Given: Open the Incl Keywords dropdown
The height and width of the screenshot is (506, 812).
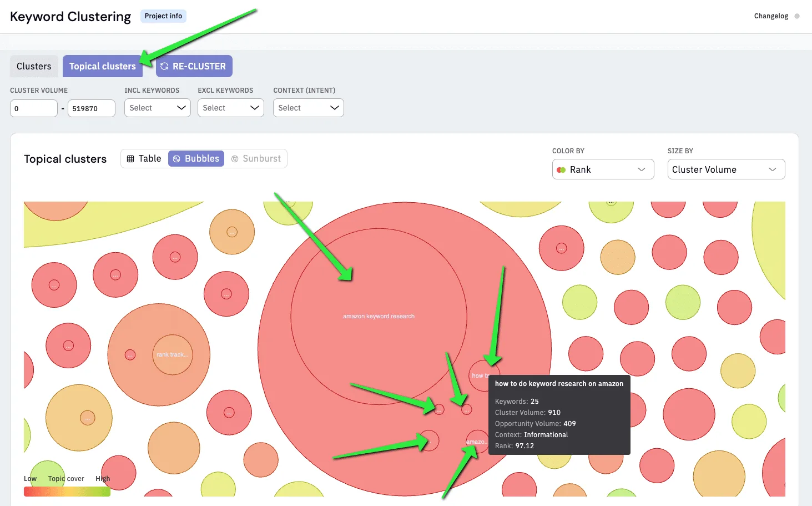Looking at the screenshot, I should point(158,108).
